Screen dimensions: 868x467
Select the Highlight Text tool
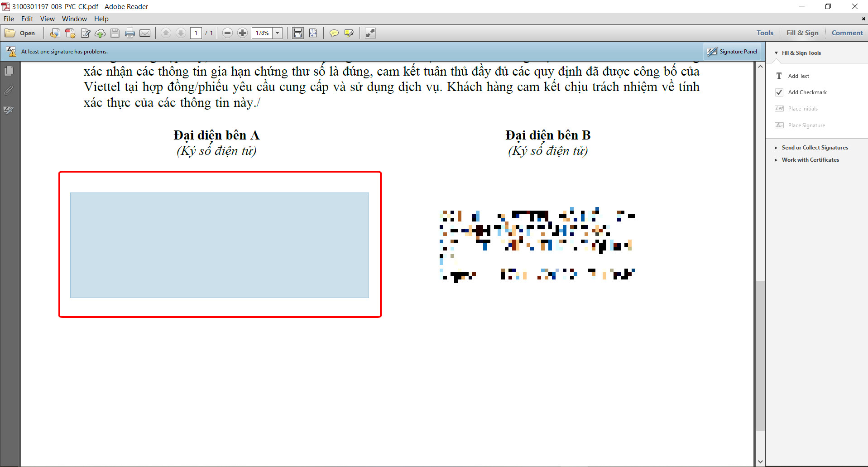349,33
